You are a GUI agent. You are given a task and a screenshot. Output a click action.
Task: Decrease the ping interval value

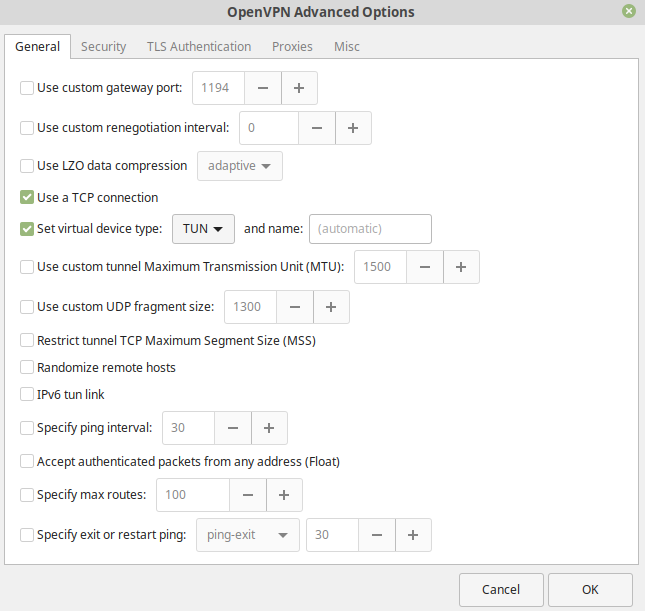(x=232, y=428)
